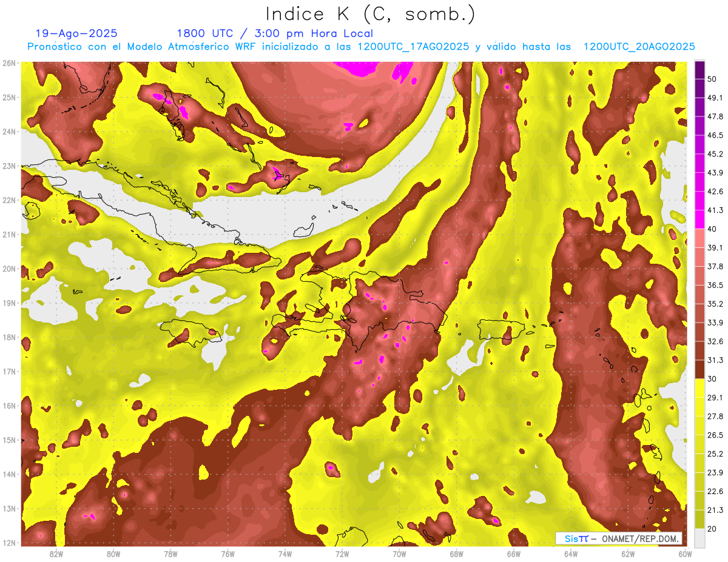The image size is (728, 562).
Task: Click the color bar value '43.9'
Action: [715, 173]
